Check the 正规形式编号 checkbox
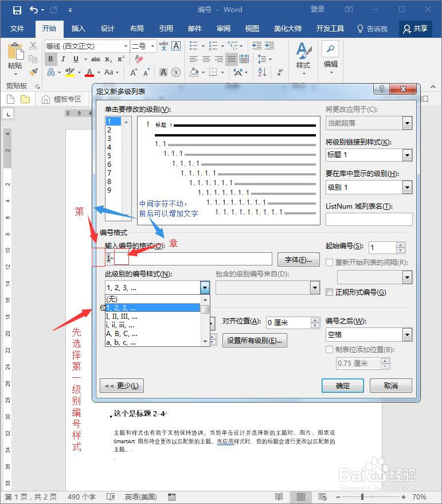This screenshot has width=442, height=504. tap(329, 292)
